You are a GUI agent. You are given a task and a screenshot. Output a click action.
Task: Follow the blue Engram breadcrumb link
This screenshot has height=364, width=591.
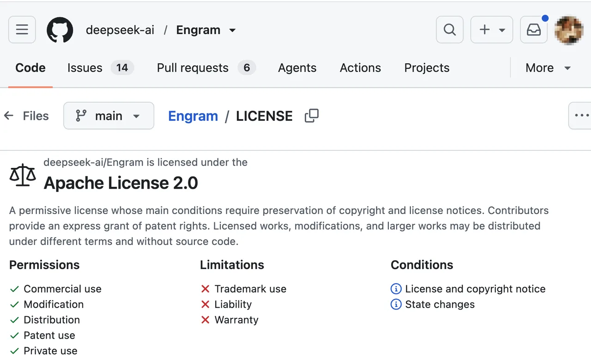point(193,116)
